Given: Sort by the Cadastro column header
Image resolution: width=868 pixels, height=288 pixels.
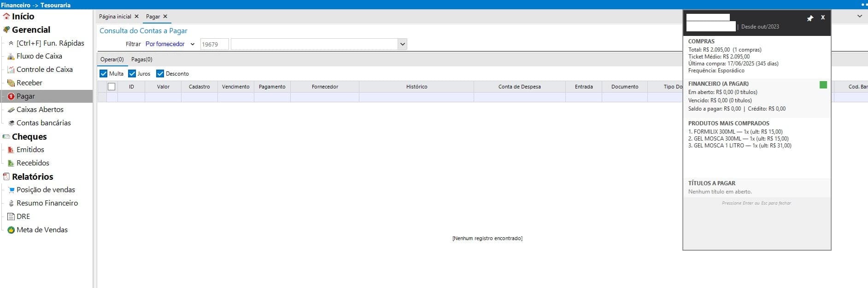Looking at the screenshot, I should point(199,87).
